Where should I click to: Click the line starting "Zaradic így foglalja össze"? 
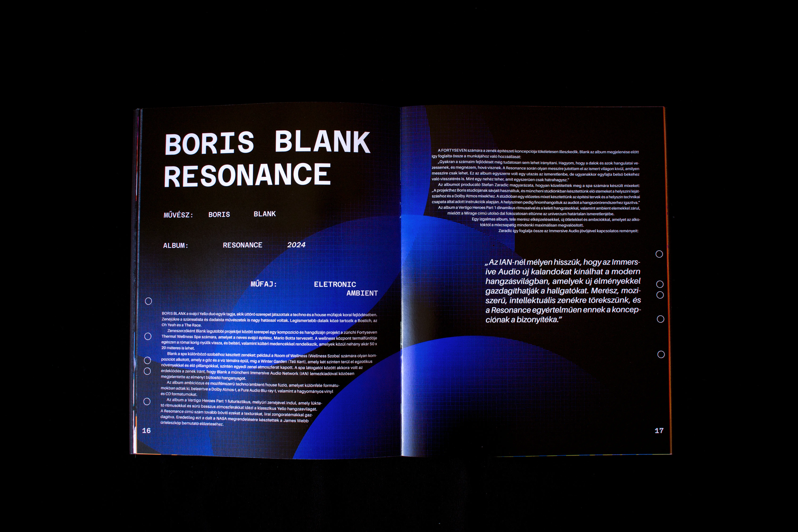click(x=568, y=231)
